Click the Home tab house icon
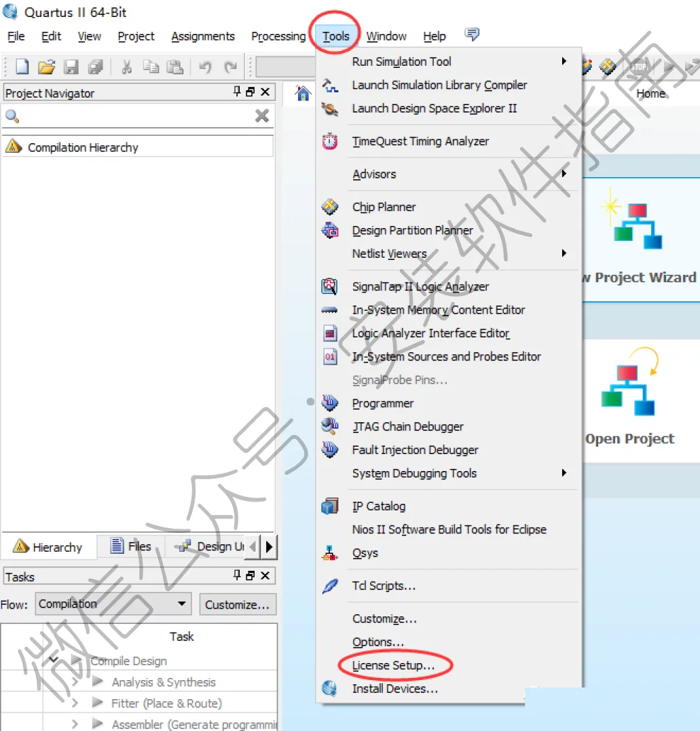 tap(303, 94)
